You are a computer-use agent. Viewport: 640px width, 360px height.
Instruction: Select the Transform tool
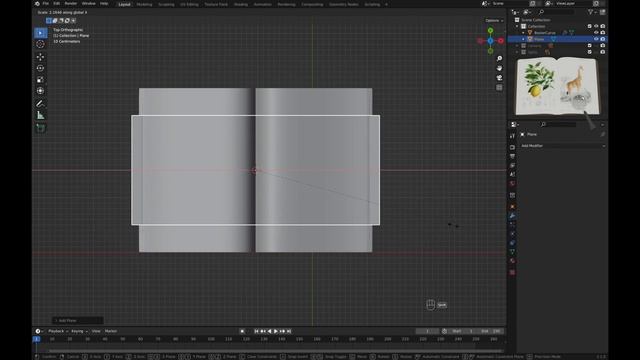pos(40,91)
